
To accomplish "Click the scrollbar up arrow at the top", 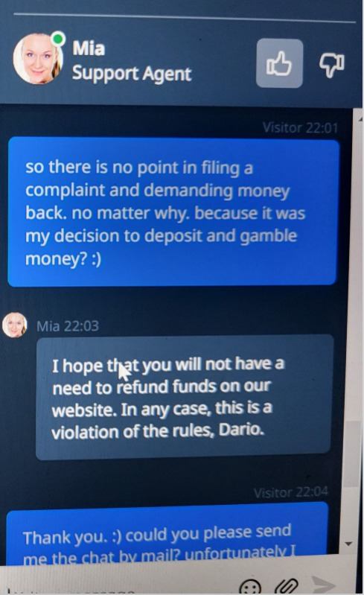I will pos(360,118).
